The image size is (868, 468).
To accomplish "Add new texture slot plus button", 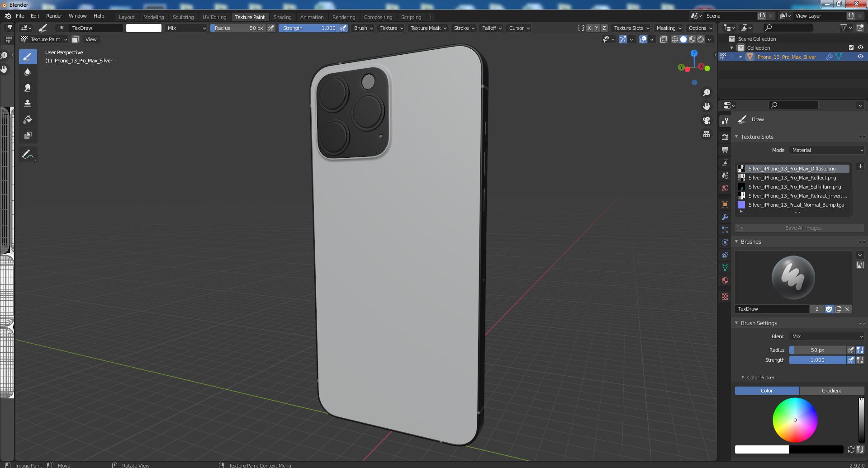I will click(x=860, y=166).
